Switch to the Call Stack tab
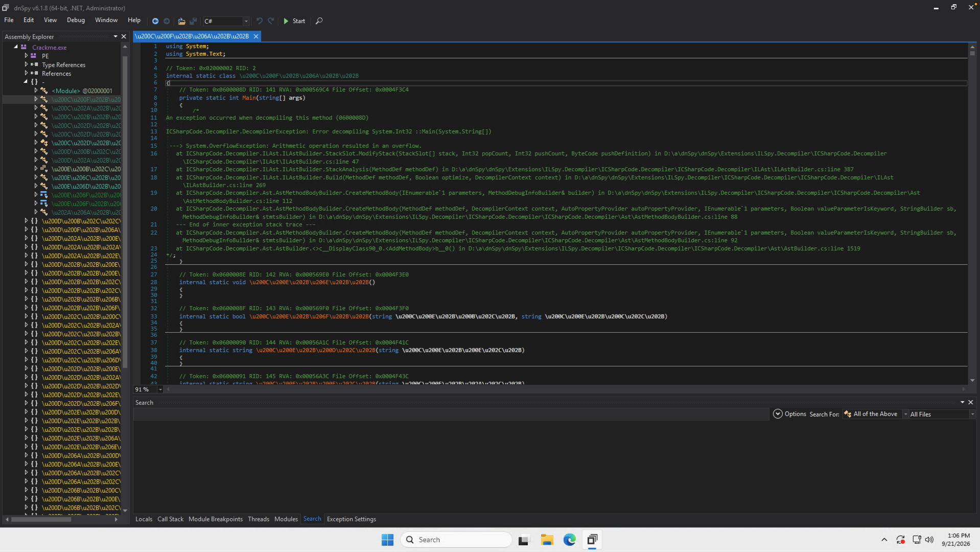980x552 pixels. coord(170,519)
